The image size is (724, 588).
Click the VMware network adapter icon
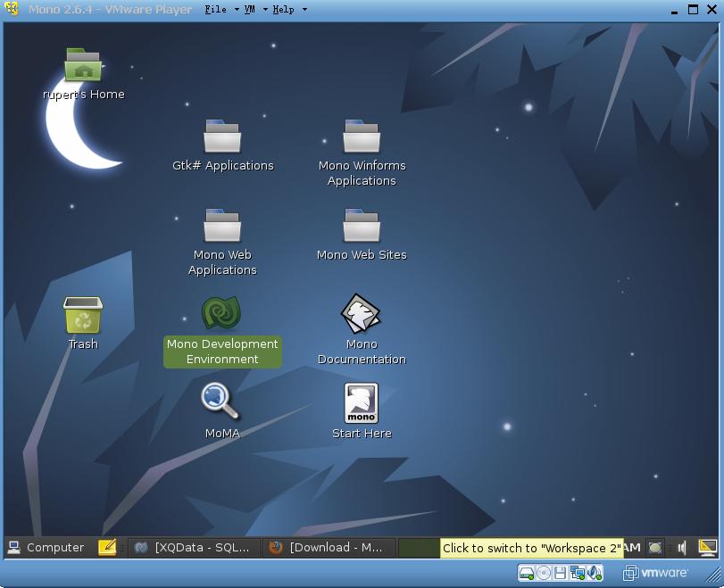578,573
